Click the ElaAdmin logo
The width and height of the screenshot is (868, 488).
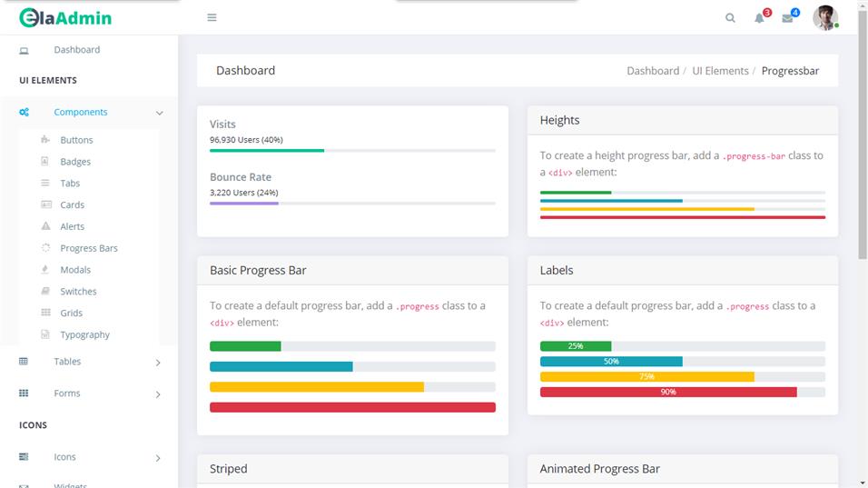point(65,17)
